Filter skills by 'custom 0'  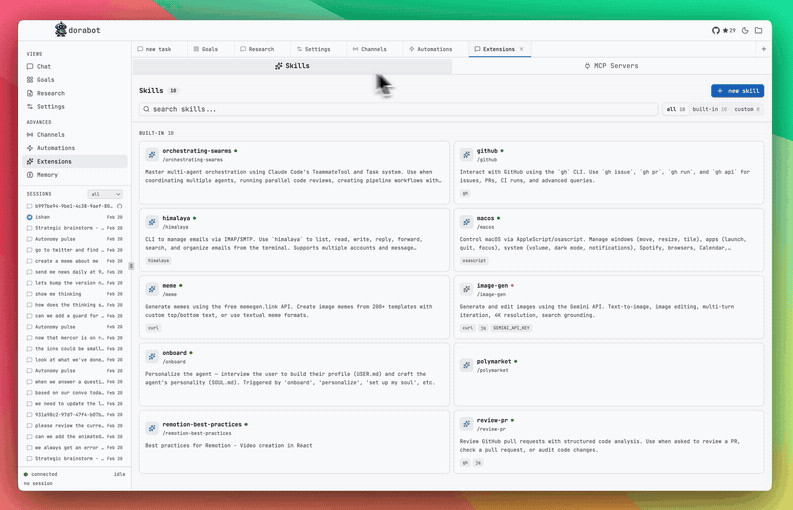(x=747, y=109)
